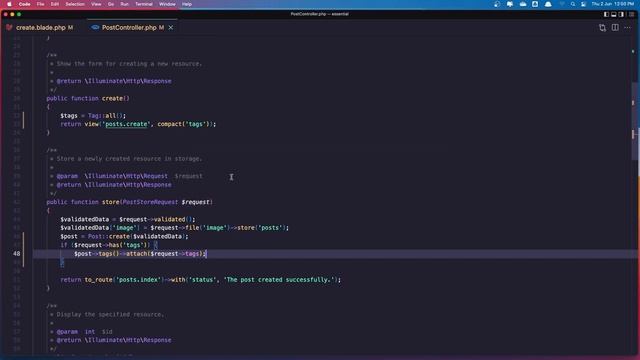Image resolution: width=640 pixels, height=360 pixels.
Task: Open the Help menu
Action: click(x=187, y=4)
